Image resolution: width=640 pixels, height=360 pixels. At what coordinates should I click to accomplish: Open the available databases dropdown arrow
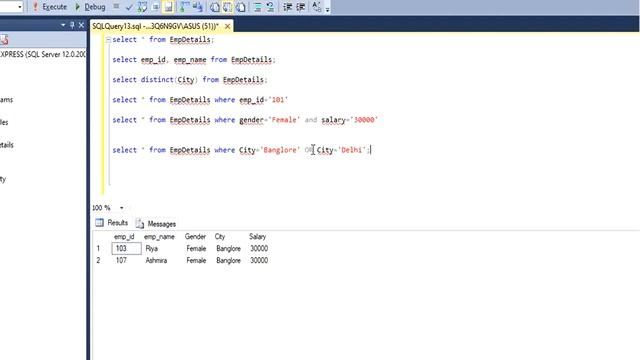(19, 7)
